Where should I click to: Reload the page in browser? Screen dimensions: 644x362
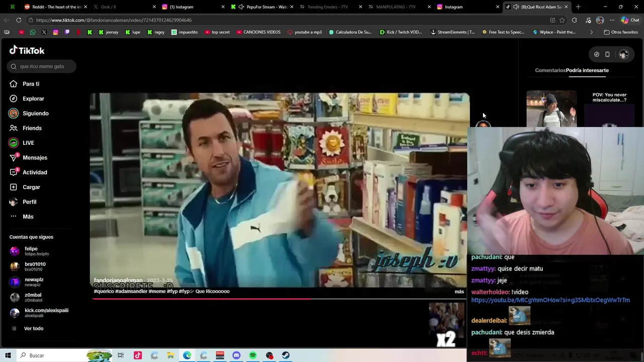coord(19,20)
